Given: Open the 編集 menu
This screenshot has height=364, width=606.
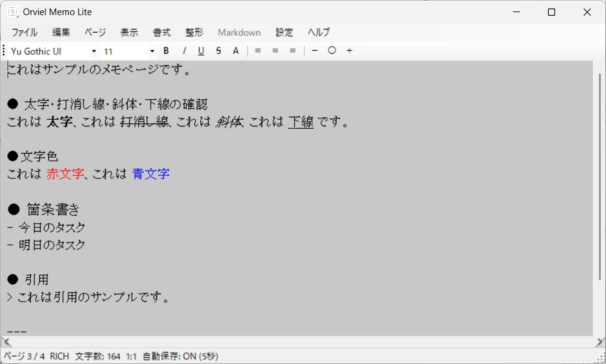Looking at the screenshot, I should 61,33.
